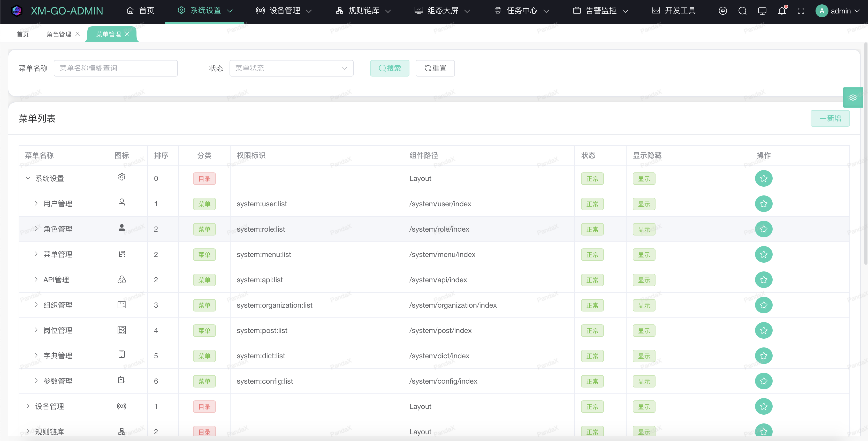This screenshot has height=441, width=868.
Task: Click the search magnifier in top bar
Action: point(742,11)
